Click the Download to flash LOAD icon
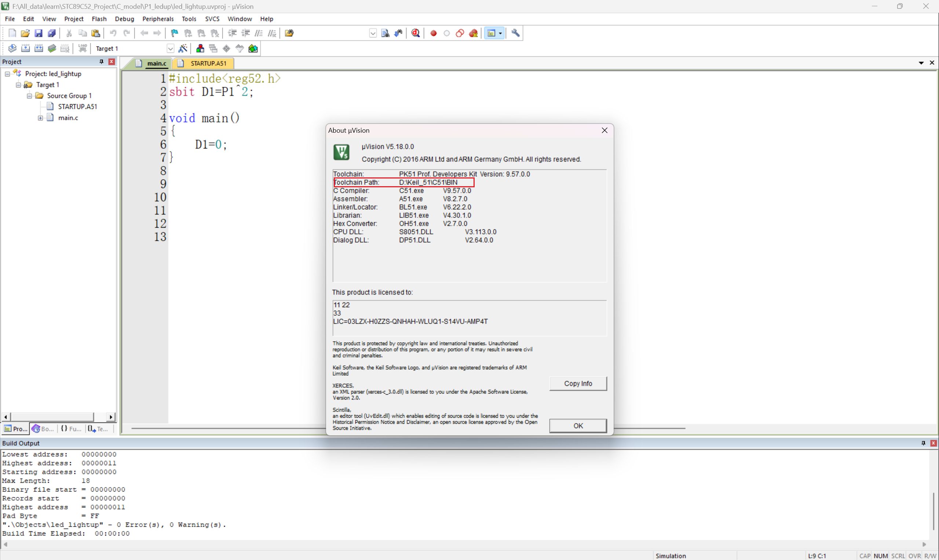This screenshot has width=939, height=560. (82, 48)
